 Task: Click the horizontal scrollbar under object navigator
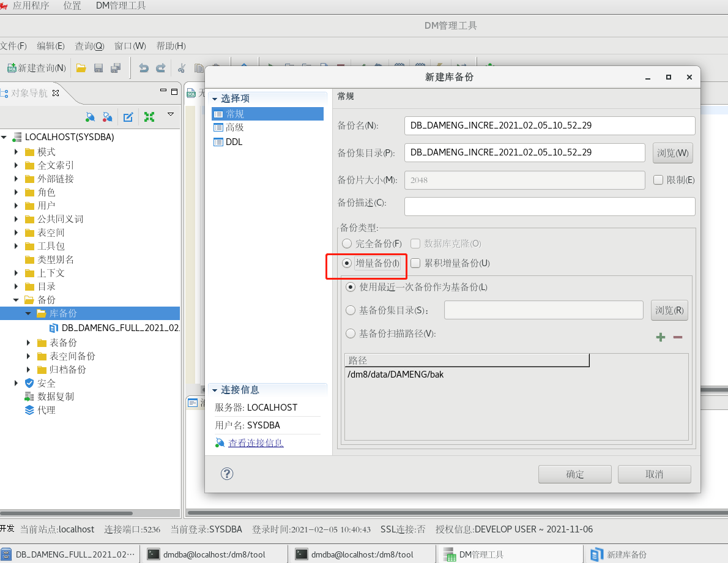tap(67, 513)
